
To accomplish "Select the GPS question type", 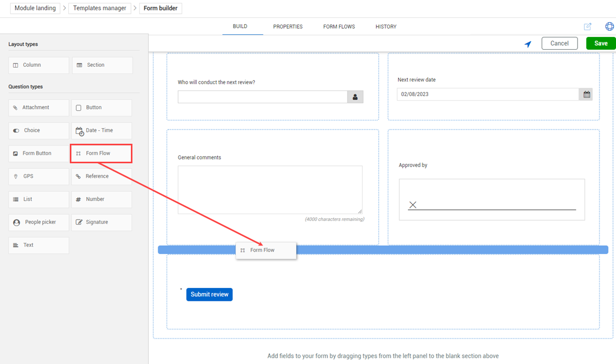I will point(38,177).
